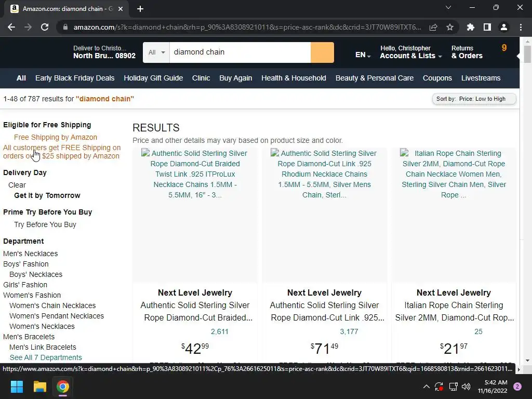
Task: Toggle Chrome side panel icon
Action: pyautogui.click(x=487, y=27)
